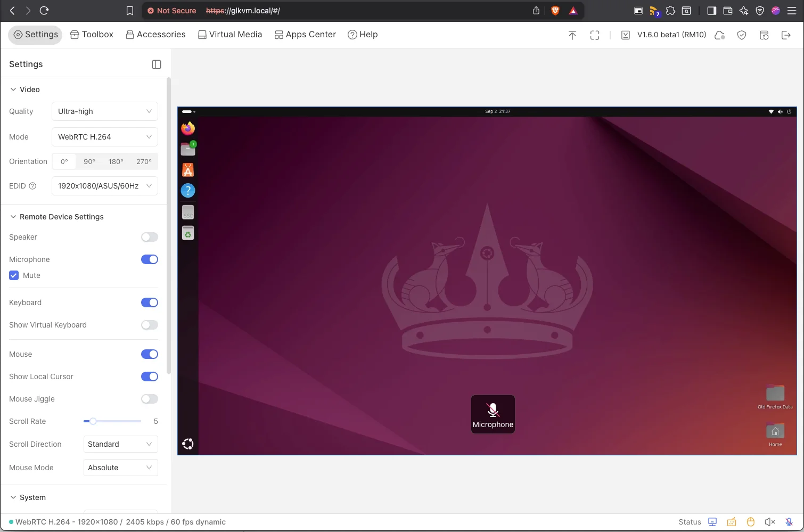Collapse the Settings sidebar panel icon
This screenshot has height=532, width=804.
[157, 64]
